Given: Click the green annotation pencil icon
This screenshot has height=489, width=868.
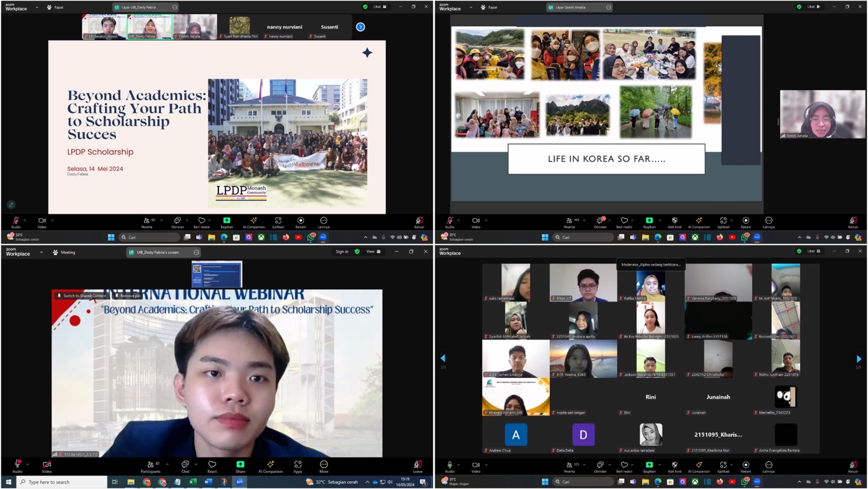Looking at the screenshot, I should tap(11, 205).
